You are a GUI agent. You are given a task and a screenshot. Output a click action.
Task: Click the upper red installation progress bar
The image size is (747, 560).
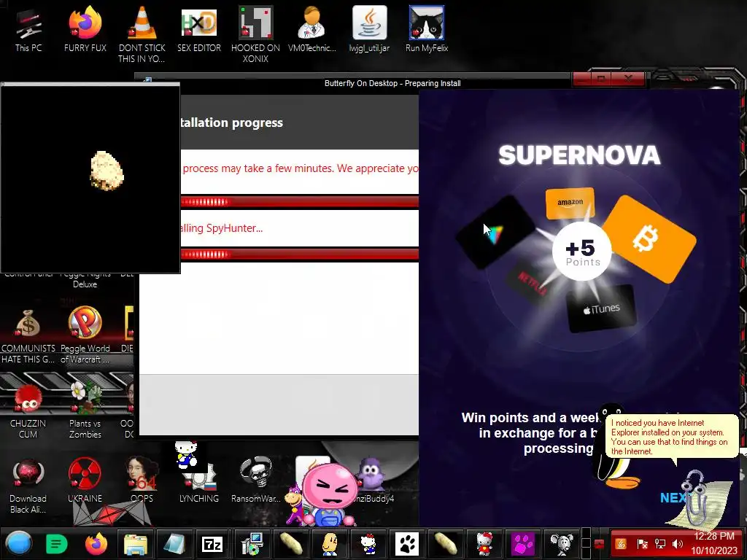300,202
